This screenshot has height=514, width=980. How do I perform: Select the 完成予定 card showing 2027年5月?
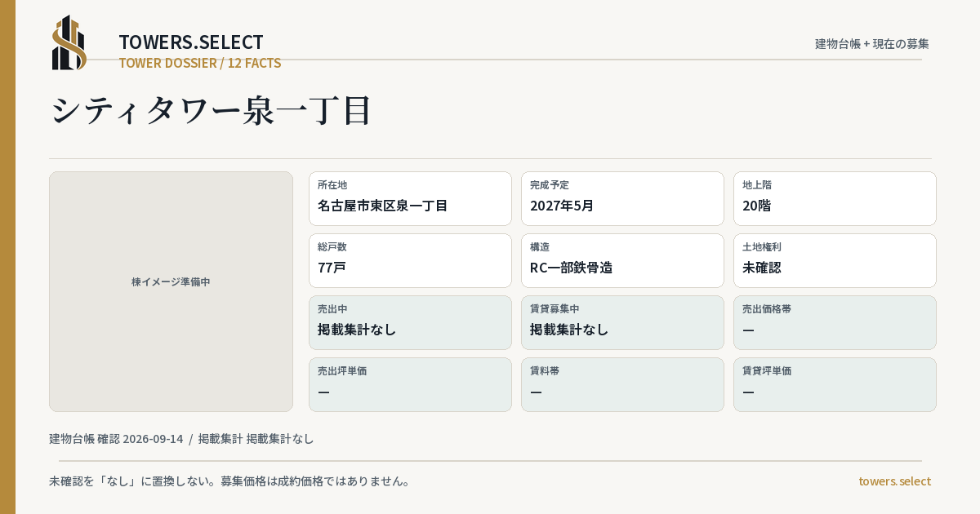pos(622,198)
